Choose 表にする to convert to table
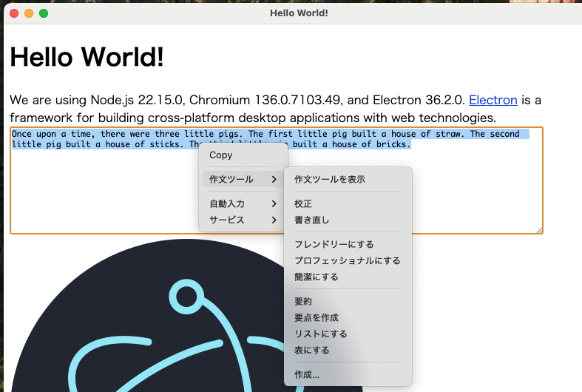Viewport: 582px width, 392px height. tap(348, 351)
